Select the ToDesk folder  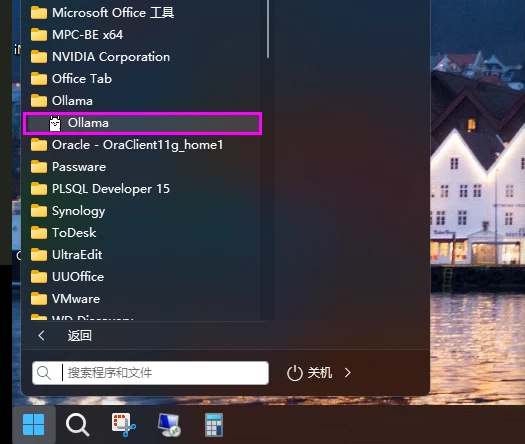coord(142,233)
